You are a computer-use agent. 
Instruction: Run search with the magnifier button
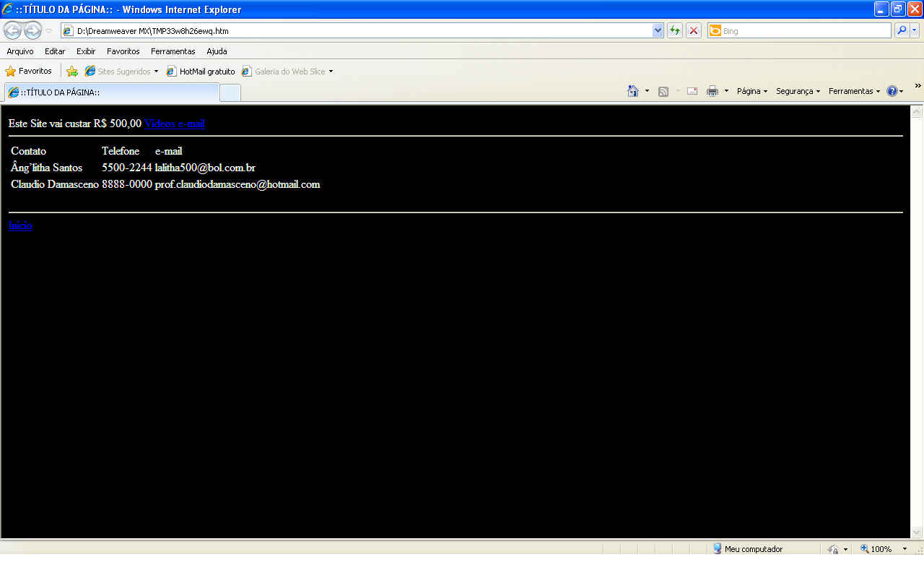tap(902, 30)
